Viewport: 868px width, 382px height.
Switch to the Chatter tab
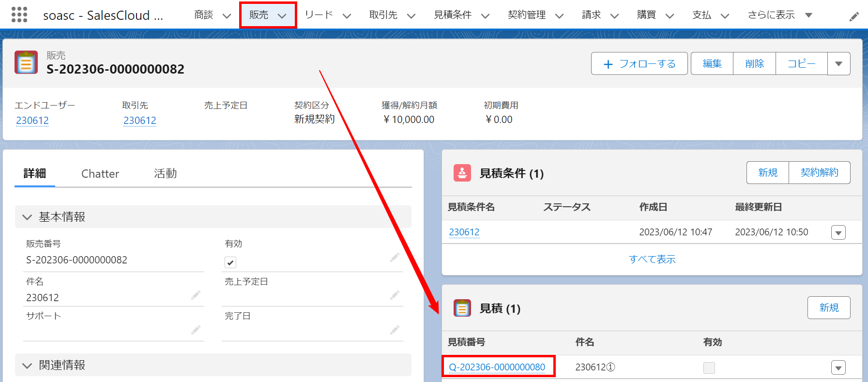click(100, 174)
